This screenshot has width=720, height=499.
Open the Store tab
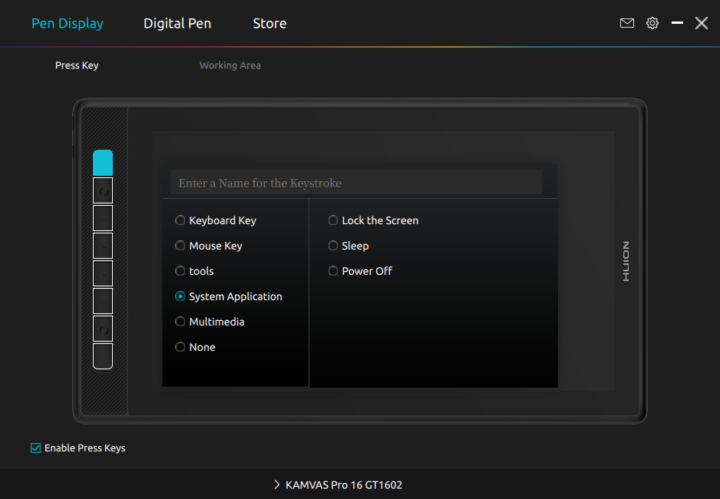pos(270,23)
